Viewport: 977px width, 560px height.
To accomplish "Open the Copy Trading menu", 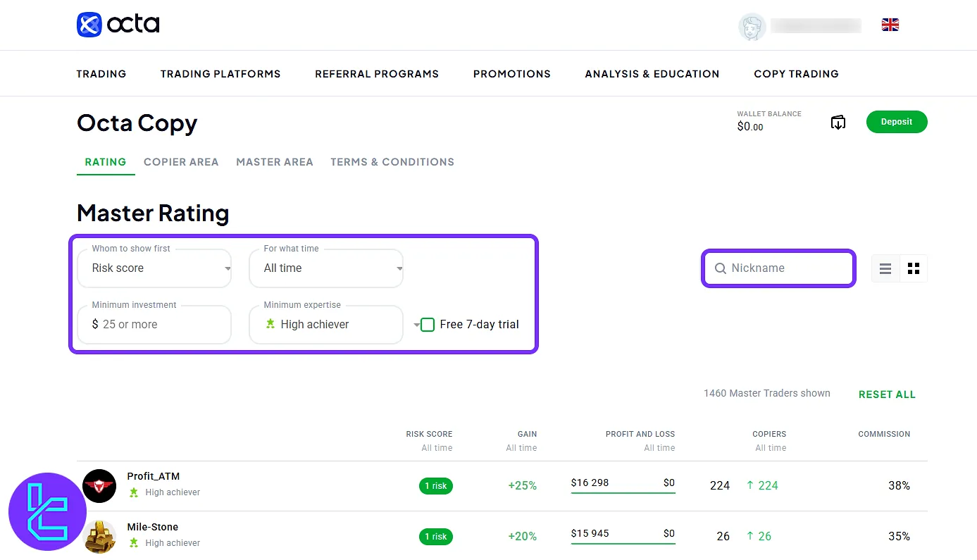I will pos(796,73).
